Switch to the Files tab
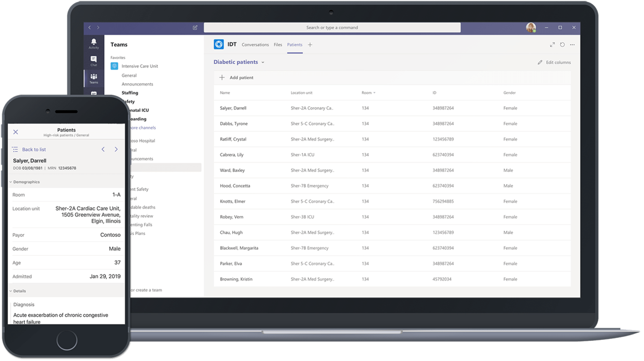 click(x=278, y=45)
